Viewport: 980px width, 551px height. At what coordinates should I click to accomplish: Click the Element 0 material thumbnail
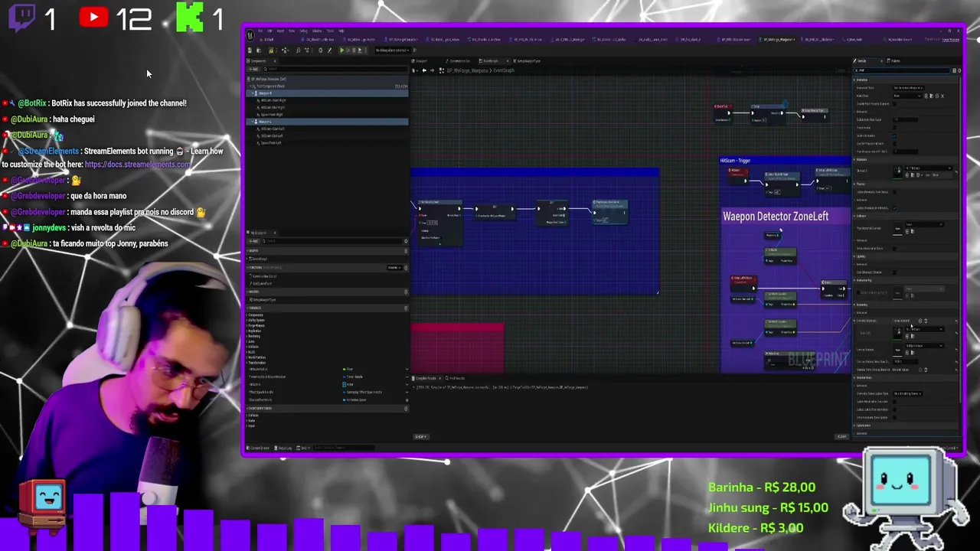897,172
